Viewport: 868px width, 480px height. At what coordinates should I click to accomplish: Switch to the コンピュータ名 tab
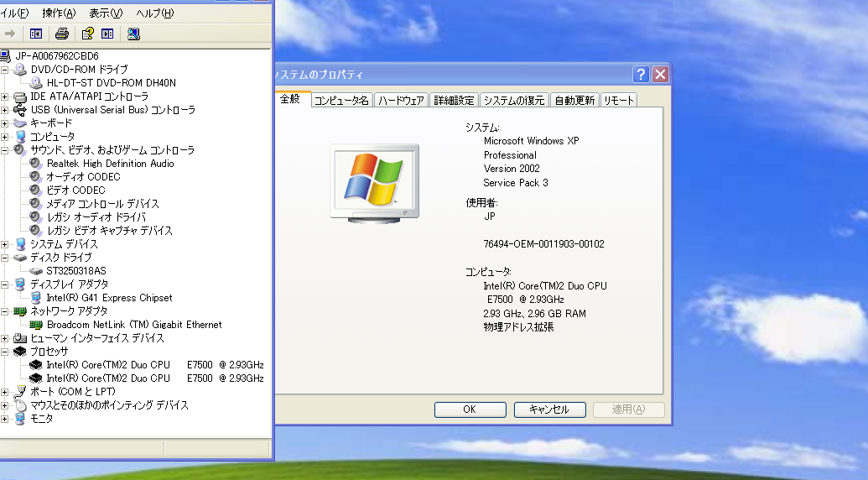(x=341, y=100)
